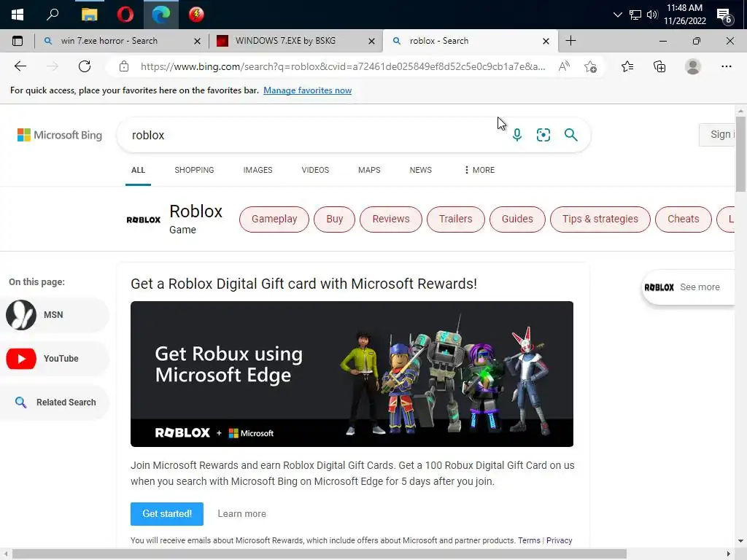Open File Explorer from taskbar
The width and height of the screenshot is (747, 560).
(x=89, y=15)
